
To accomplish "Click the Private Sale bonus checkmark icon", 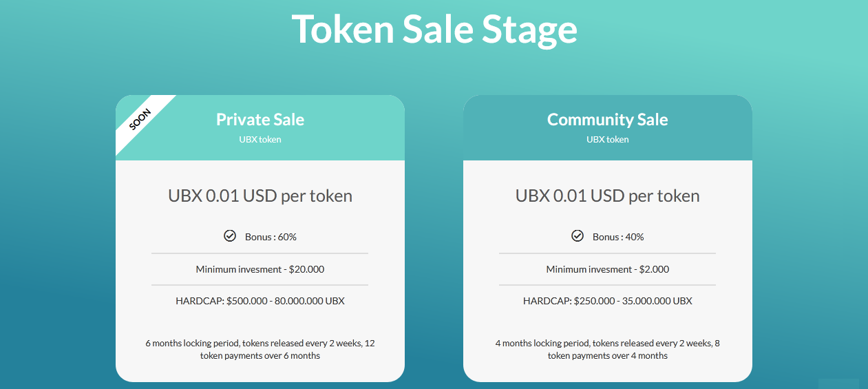I will pyautogui.click(x=230, y=236).
